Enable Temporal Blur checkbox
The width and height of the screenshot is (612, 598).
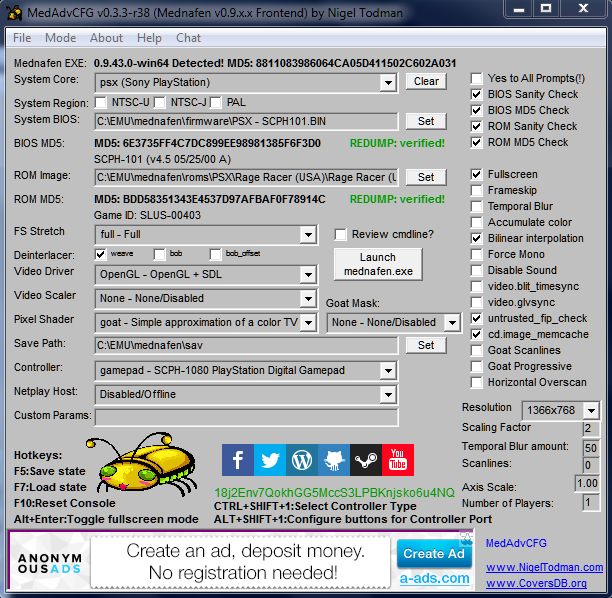tap(476, 206)
